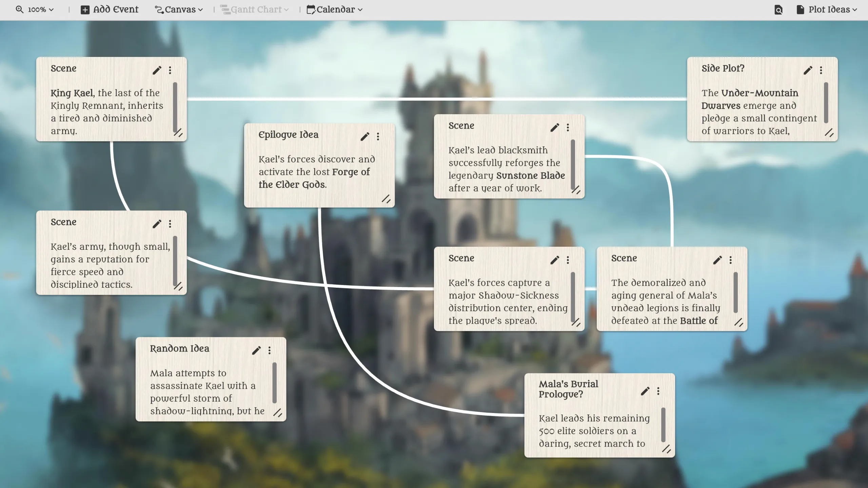
Task: Edit the scene about Kael's small army
Action: (157, 224)
